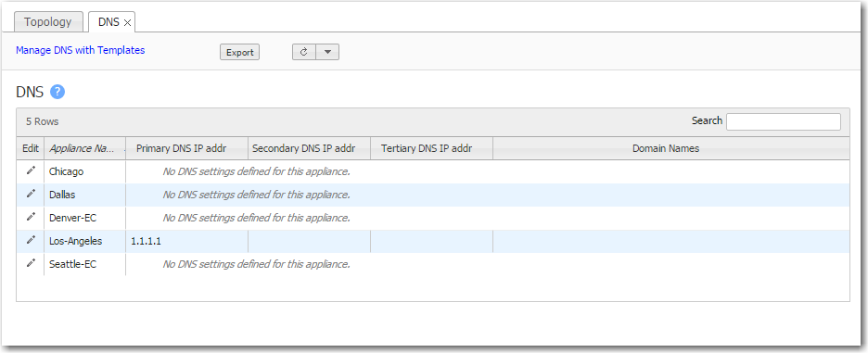The image size is (868, 353).
Task: Click the 5 Rows count label
Action: tap(42, 121)
